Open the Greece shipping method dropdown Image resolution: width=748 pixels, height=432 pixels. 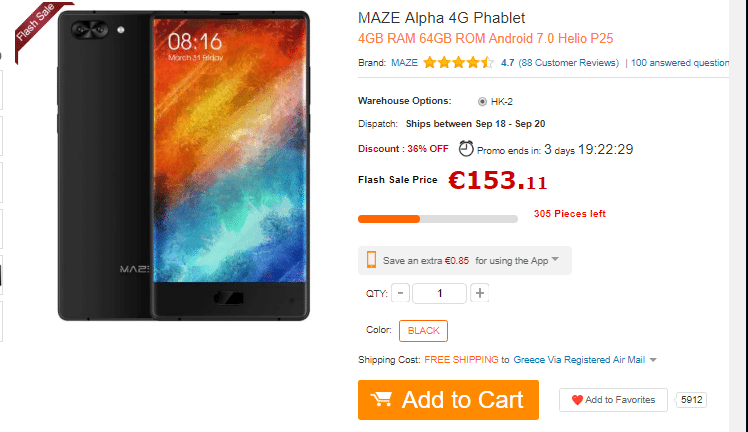pyautogui.click(x=653, y=360)
